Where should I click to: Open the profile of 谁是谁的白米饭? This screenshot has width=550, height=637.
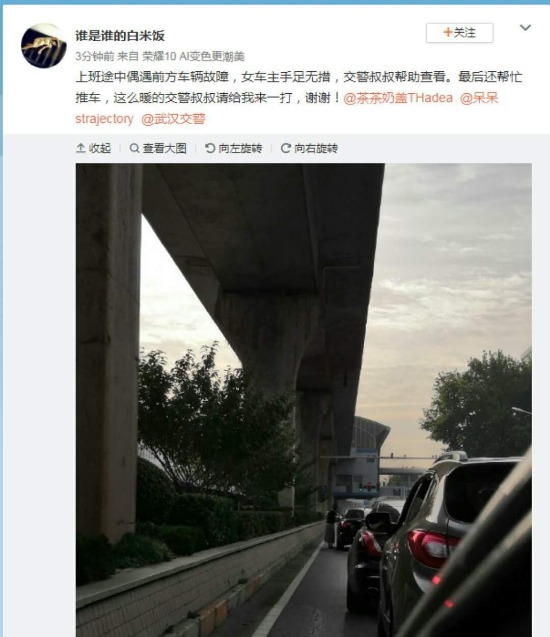click(120, 36)
